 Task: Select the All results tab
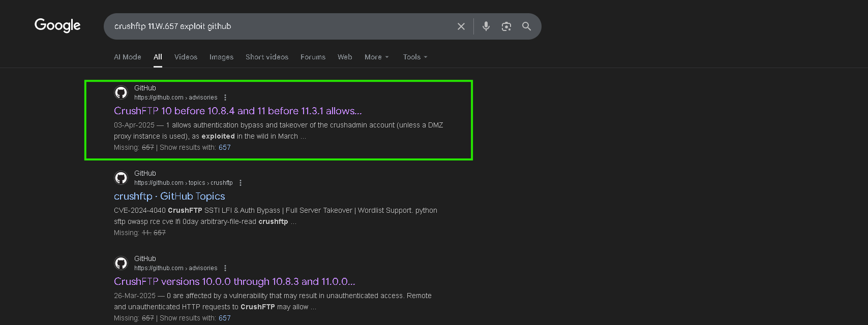coord(158,57)
